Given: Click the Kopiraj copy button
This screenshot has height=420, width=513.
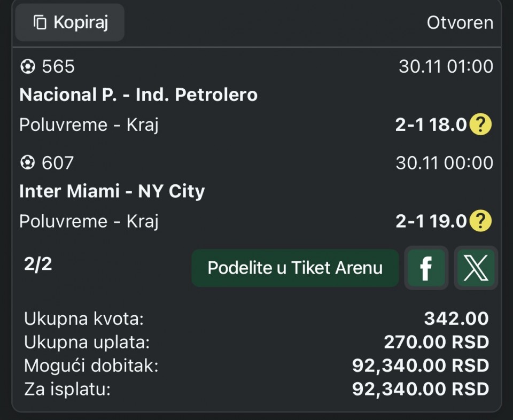Looking at the screenshot, I should (x=69, y=22).
